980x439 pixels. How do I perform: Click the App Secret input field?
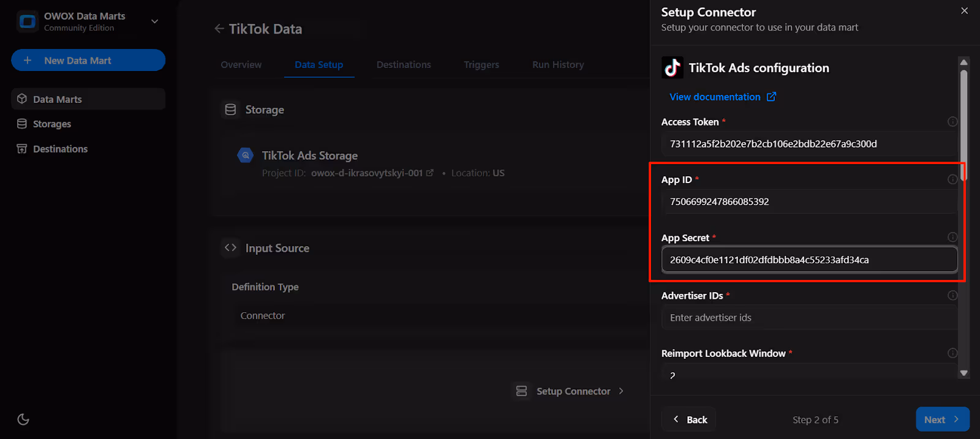809,260
